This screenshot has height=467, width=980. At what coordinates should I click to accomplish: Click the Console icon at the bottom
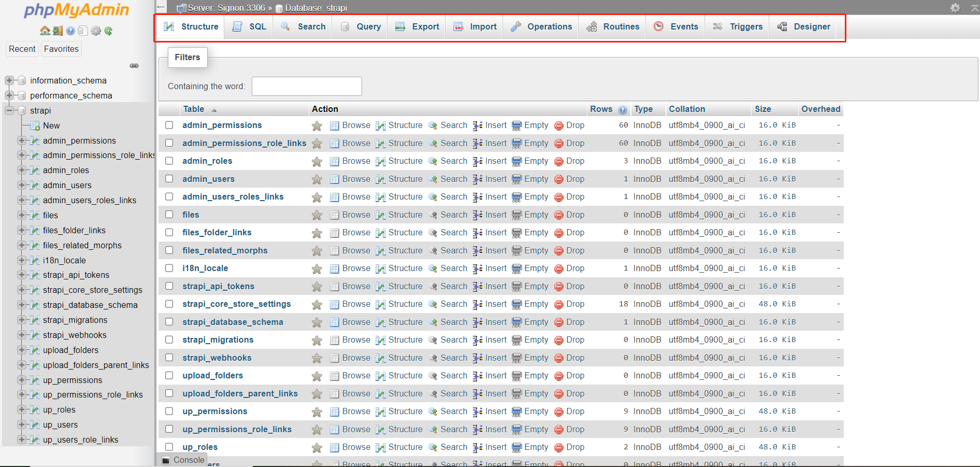(x=166, y=460)
